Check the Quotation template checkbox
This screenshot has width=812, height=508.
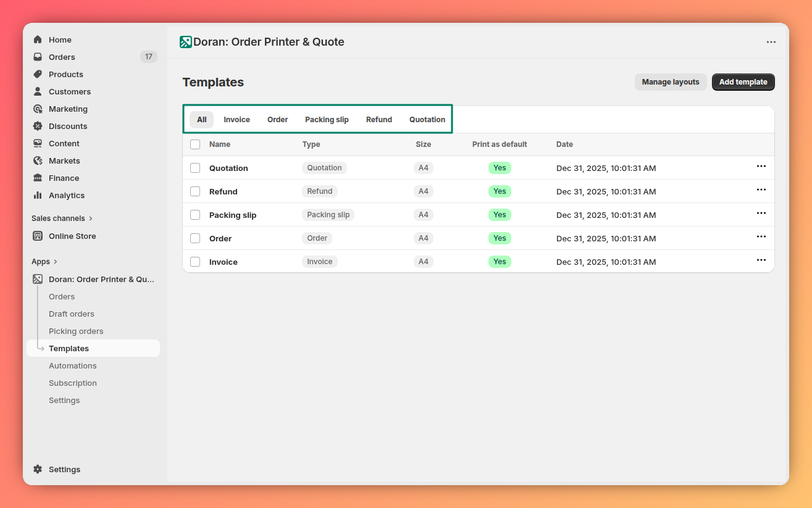(195, 168)
